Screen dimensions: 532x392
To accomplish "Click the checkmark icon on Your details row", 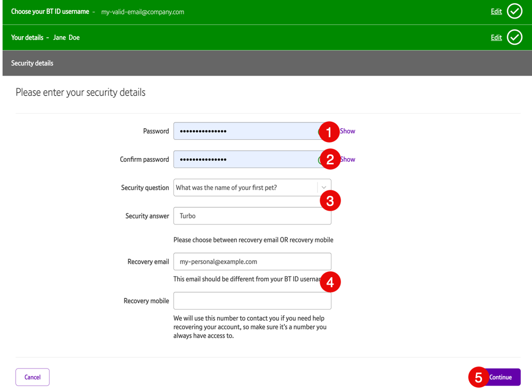I will point(514,37).
